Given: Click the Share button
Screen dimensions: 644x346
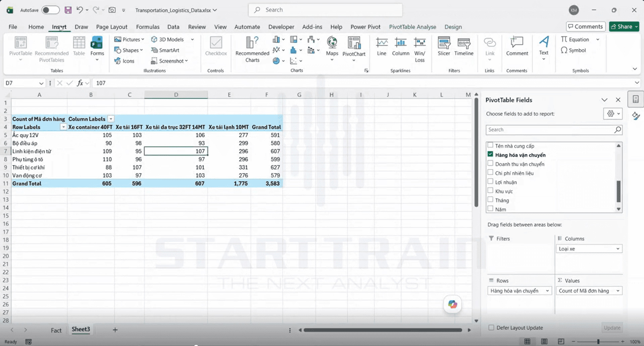Looking at the screenshot, I should tap(624, 27).
